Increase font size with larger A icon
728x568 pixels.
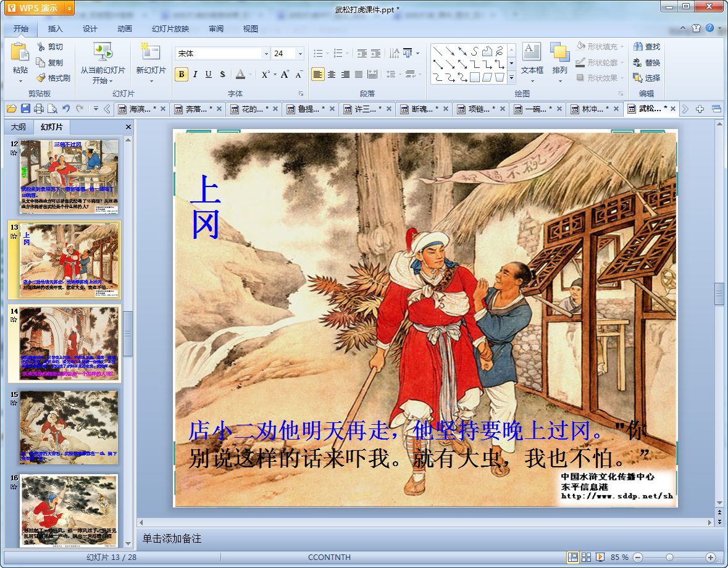(x=285, y=74)
